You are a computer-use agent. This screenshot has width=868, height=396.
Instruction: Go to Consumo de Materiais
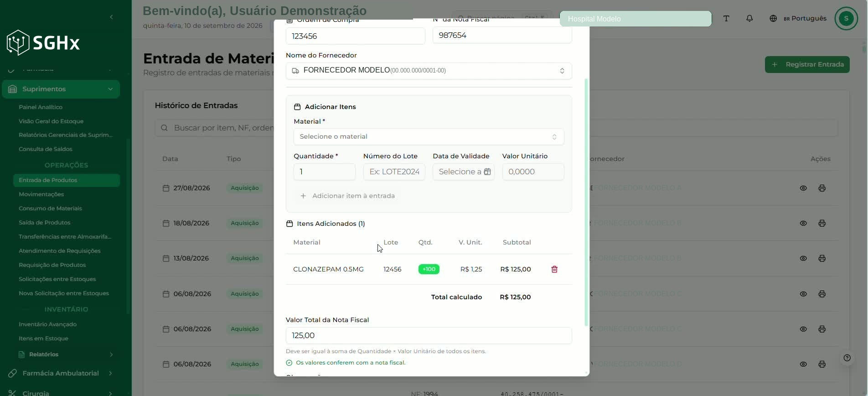[50, 208]
